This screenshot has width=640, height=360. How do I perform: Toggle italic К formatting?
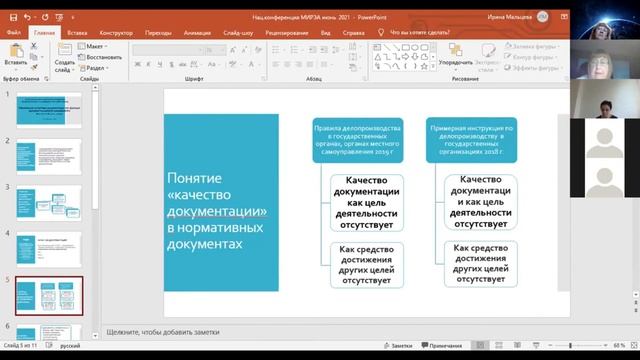click(149, 64)
